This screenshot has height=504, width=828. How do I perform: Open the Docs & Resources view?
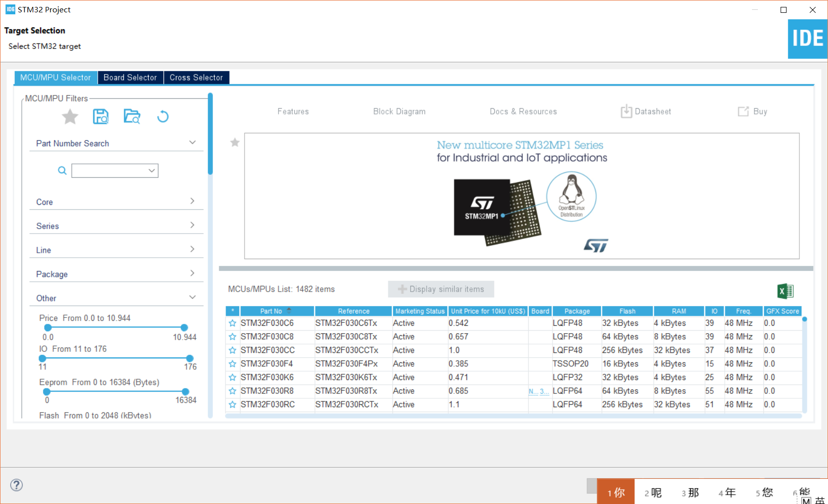pyautogui.click(x=523, y=112)
